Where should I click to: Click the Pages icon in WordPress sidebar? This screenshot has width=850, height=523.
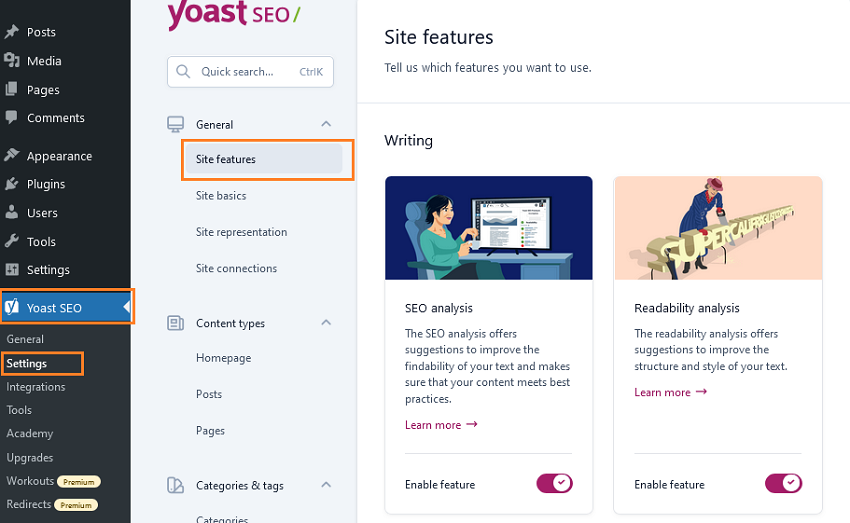(11, 89)
